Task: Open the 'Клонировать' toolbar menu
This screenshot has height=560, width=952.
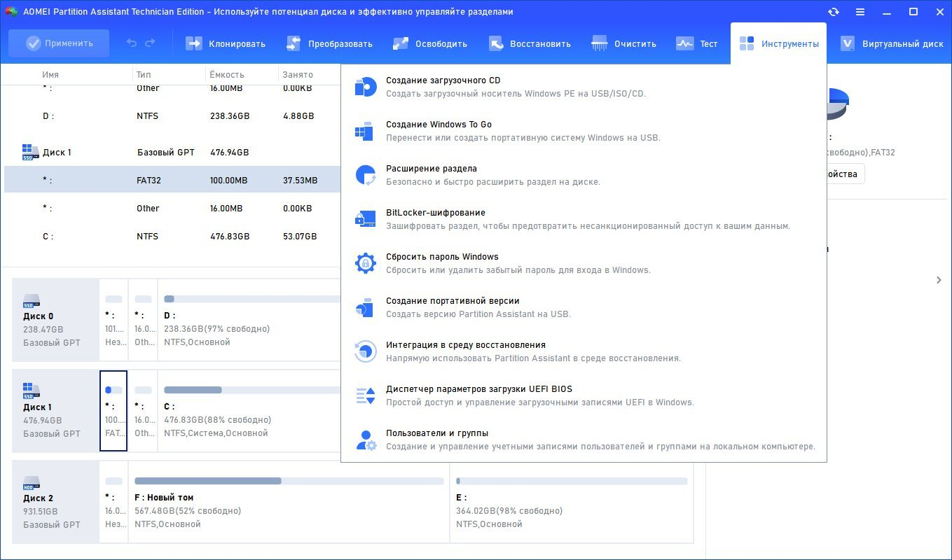Action: point(226,43)
